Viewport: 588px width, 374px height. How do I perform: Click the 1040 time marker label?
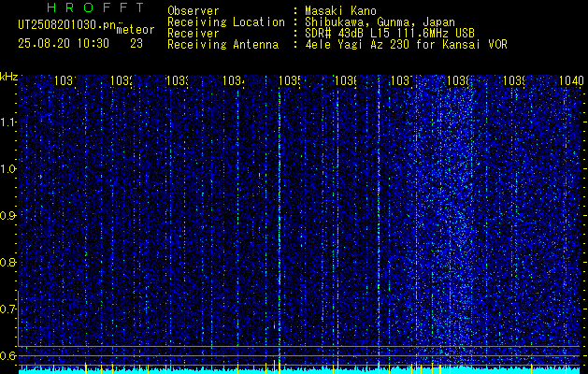(571, 80)
